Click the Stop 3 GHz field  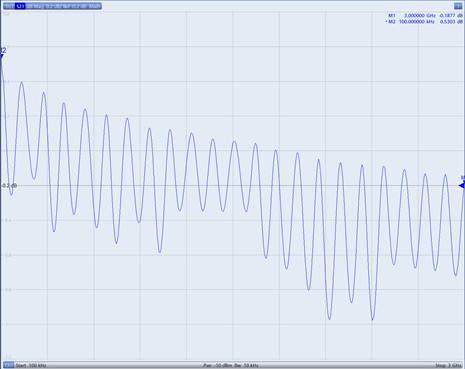tap(453, 366)
